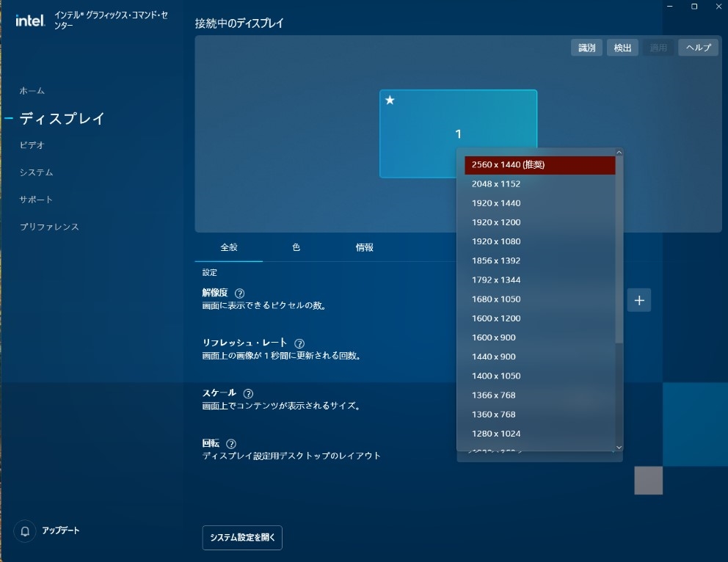Pick 1600 x 900 from the list

(x=540, y=337)
